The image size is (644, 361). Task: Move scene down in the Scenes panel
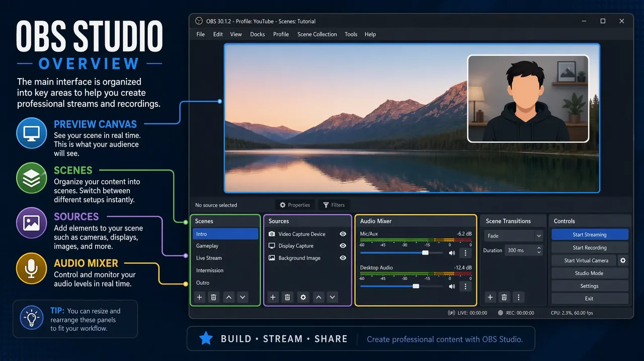[243, 297]
